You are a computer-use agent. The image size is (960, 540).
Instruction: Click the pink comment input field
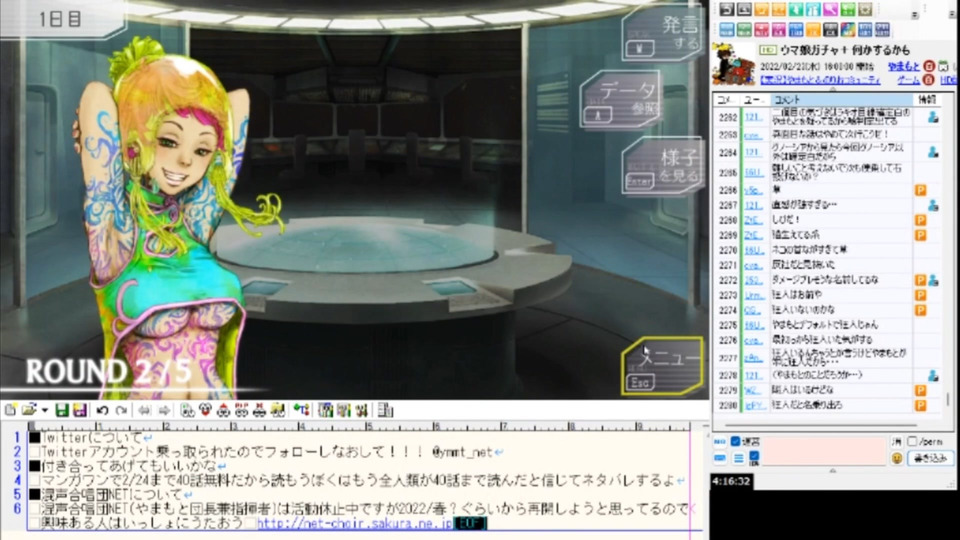click(824, 451)
